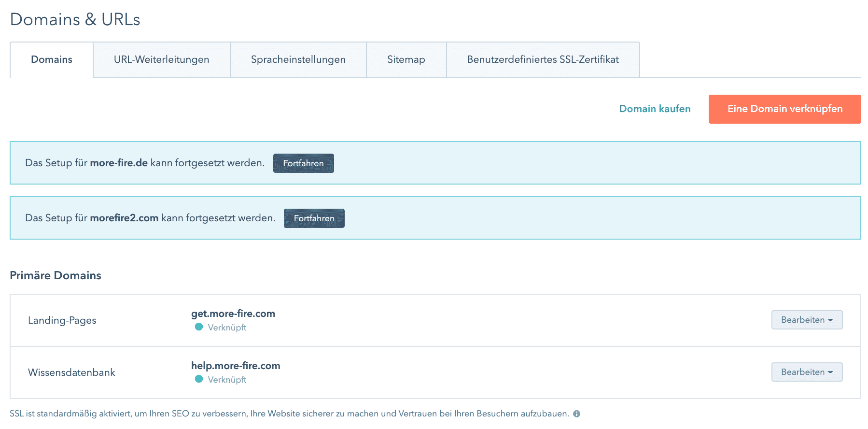Select the Sitemap tab

[406, 60]
